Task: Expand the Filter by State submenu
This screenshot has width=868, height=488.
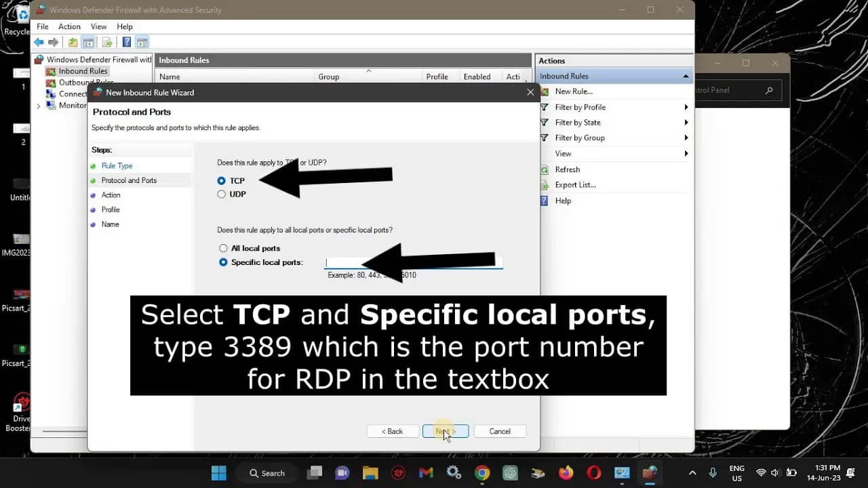Action: [x=576, y=122]
